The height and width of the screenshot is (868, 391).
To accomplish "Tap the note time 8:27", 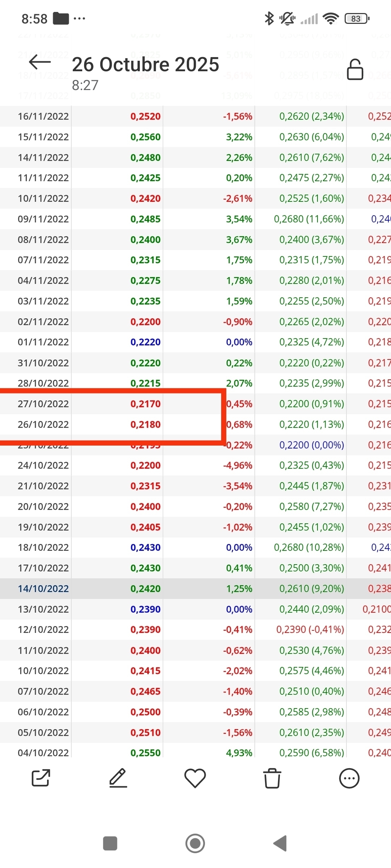I will pyautogui.click(x=85, y=85).
